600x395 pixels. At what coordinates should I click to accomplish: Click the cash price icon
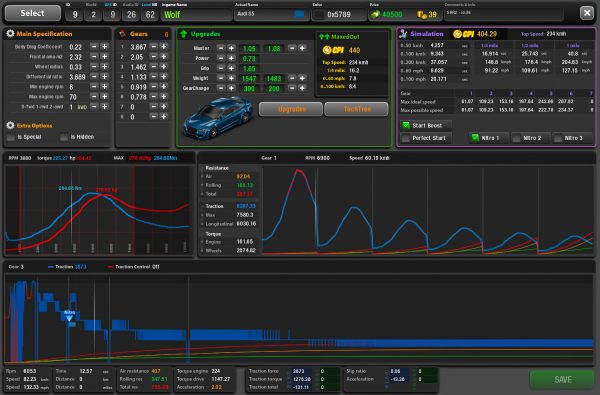tap(375, 15)
